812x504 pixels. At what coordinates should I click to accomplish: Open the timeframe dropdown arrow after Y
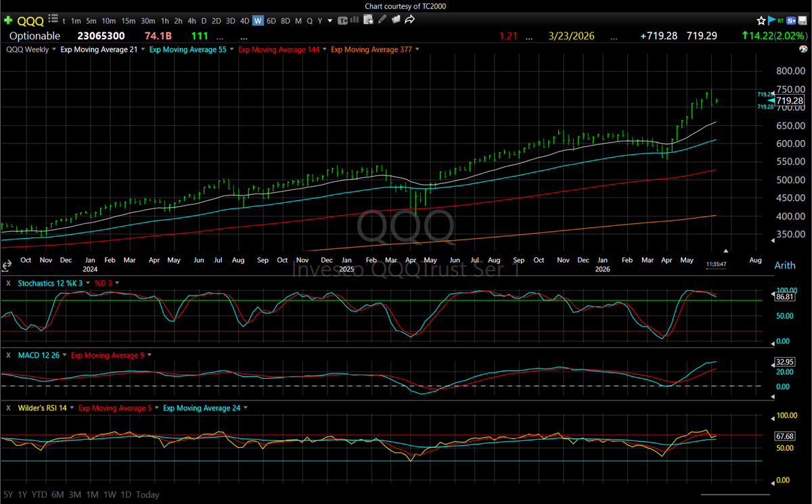(x=330, y=21)
